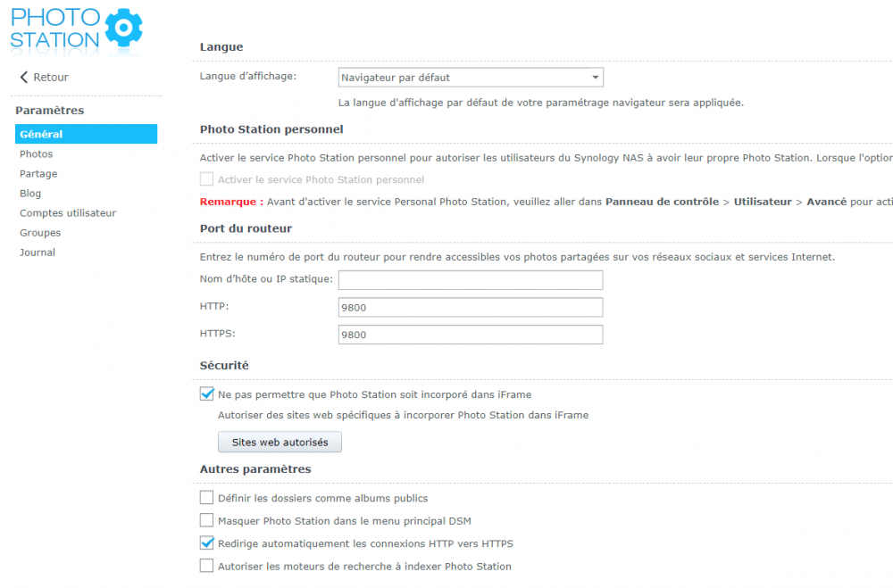This screenshot has height=588, width=893.
Task: Switch to the Groupes section
Action: pyautogui.click(x=40, y=233)
